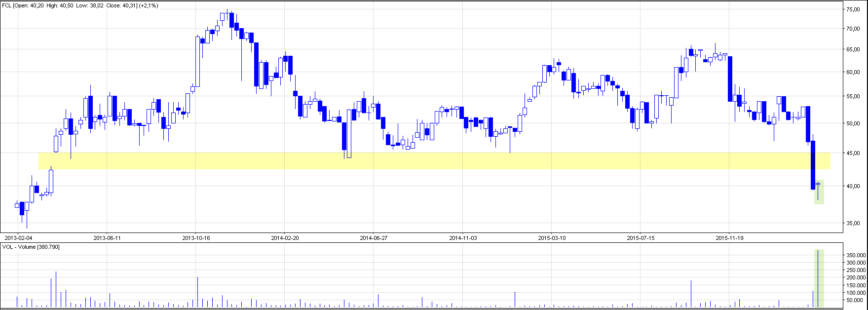
Task: Click the VOL - Volume panel label
Action: 31,247
